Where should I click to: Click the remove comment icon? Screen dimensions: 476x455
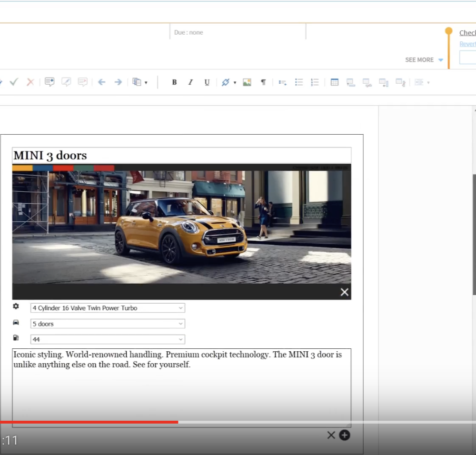point(82,82)
